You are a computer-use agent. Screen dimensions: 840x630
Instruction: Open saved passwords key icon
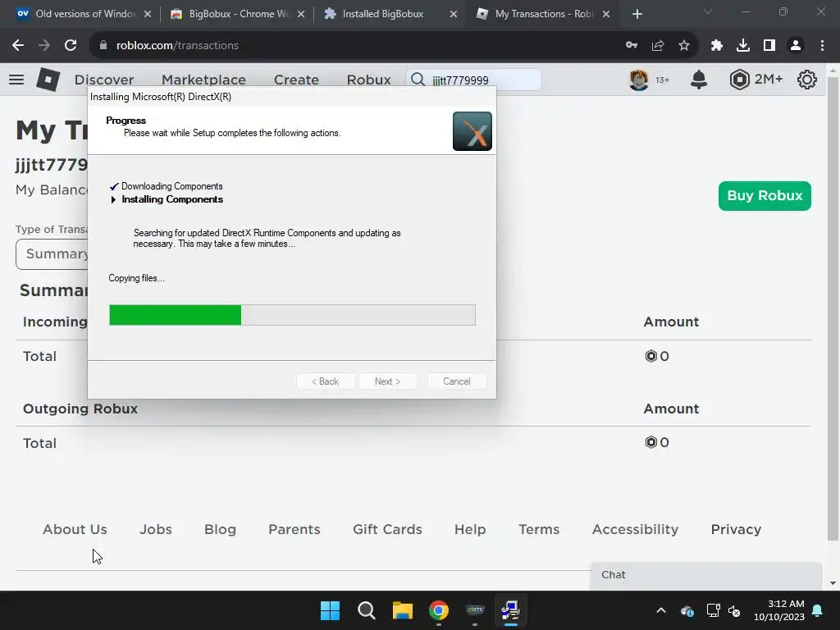pyautogui.click(x=632, y=46)
